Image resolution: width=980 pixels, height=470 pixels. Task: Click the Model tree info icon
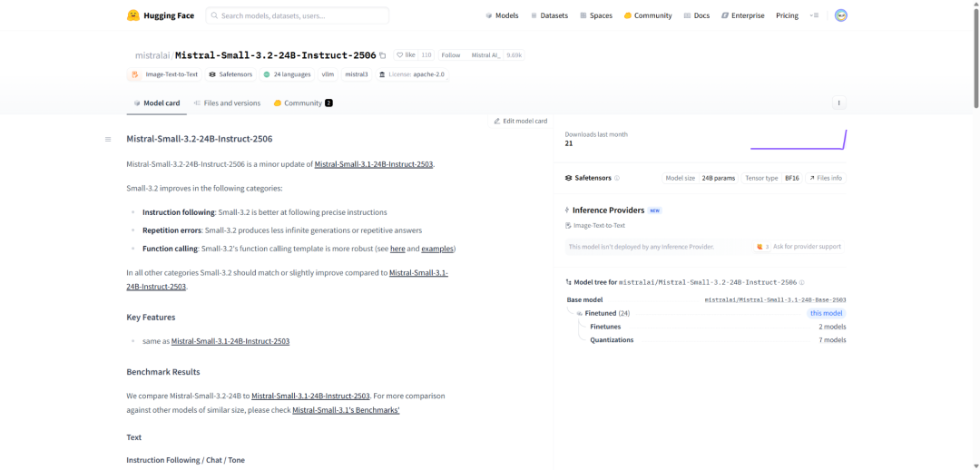802,282
